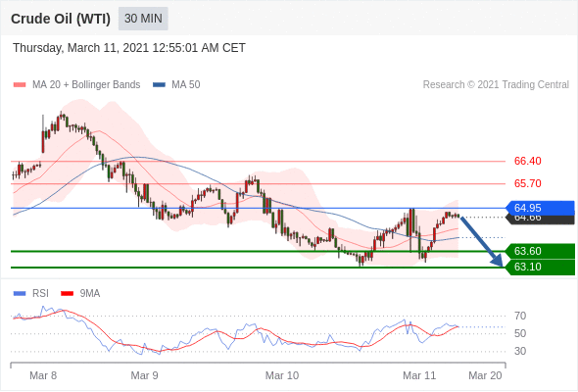Click the 30 MIN timeframe badge

pyautogui.click(x=143, y=19)
